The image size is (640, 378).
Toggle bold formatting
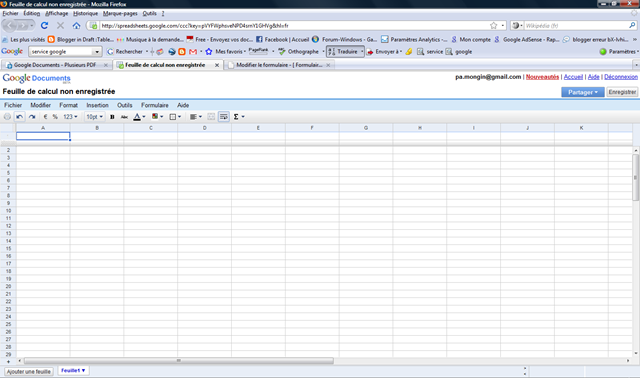tap(112, 117)
